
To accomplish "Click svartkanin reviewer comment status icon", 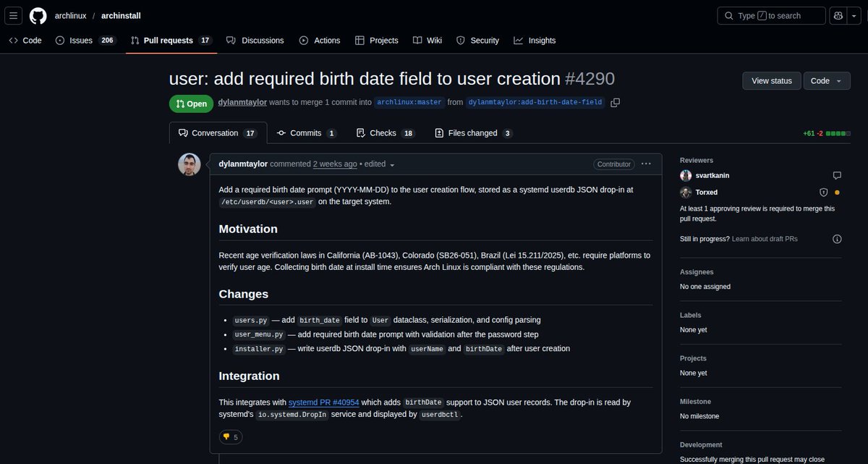I will 837,175.
